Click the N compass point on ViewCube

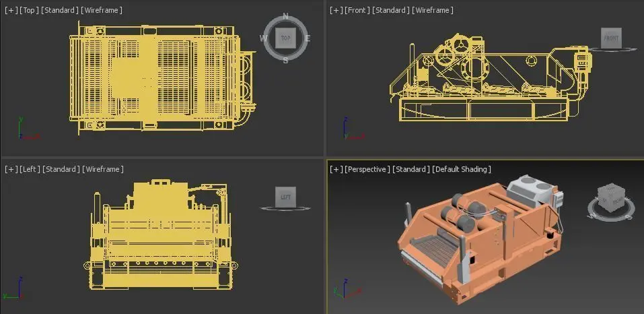[285, 17]
